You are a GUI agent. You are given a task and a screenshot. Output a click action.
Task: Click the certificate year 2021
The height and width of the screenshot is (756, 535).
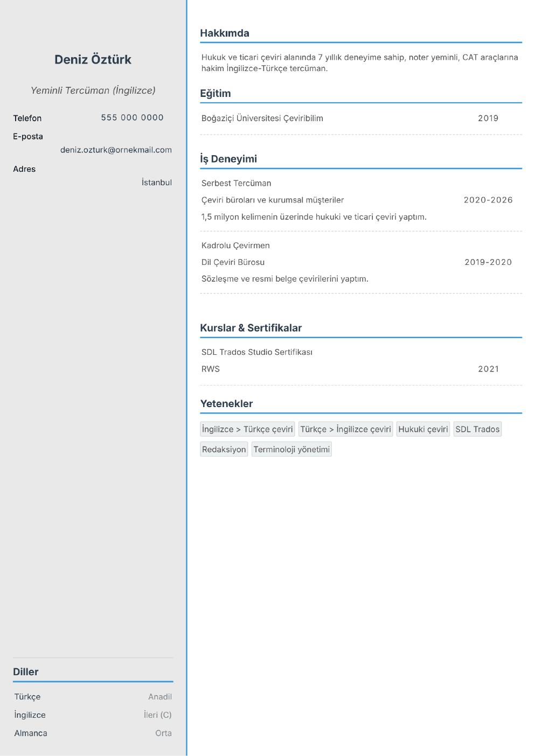point(488,369)
